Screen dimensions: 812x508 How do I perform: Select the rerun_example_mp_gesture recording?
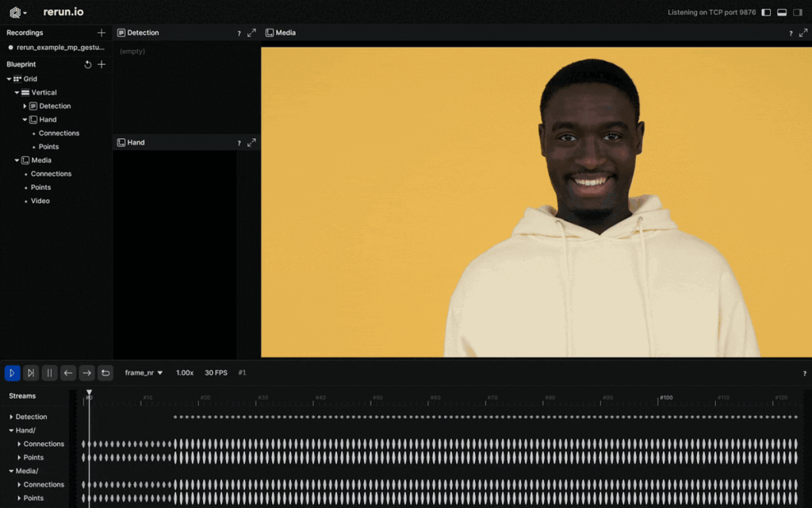pos(59,48)
